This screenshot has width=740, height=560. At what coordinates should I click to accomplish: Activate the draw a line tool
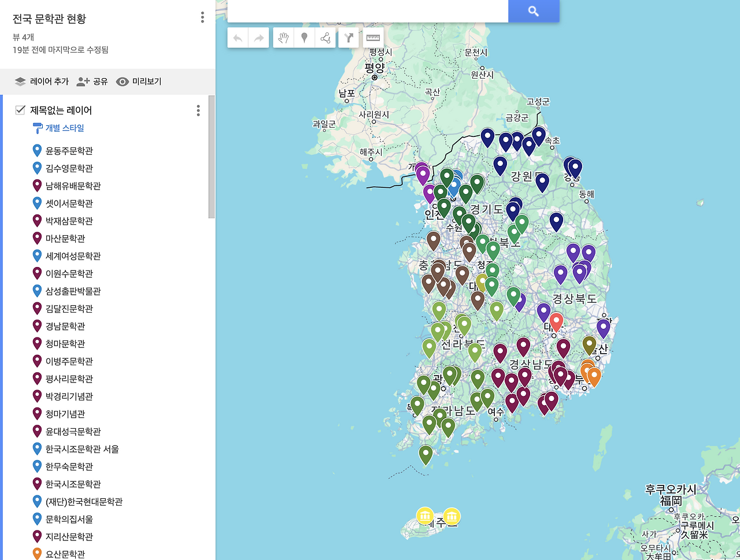coord(325,38)
